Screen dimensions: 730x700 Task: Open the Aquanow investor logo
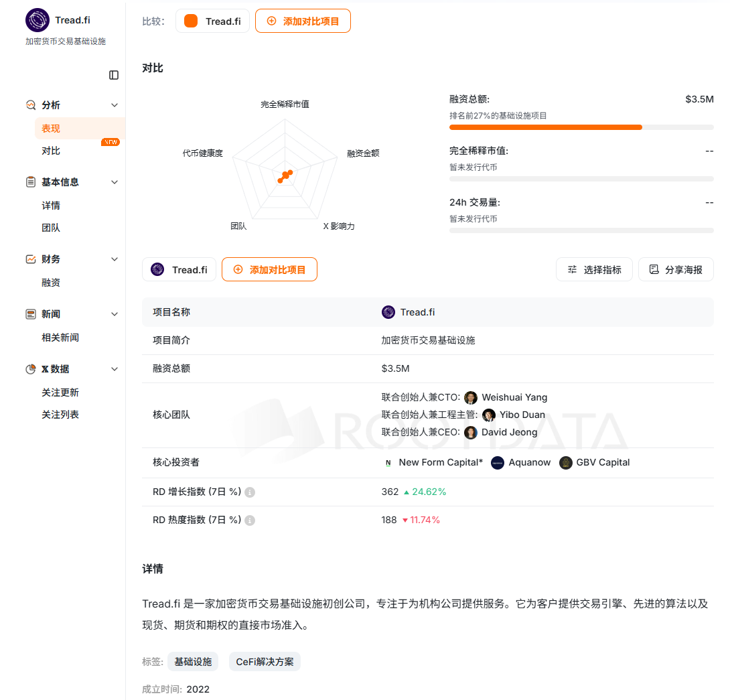tap(498, 463)
